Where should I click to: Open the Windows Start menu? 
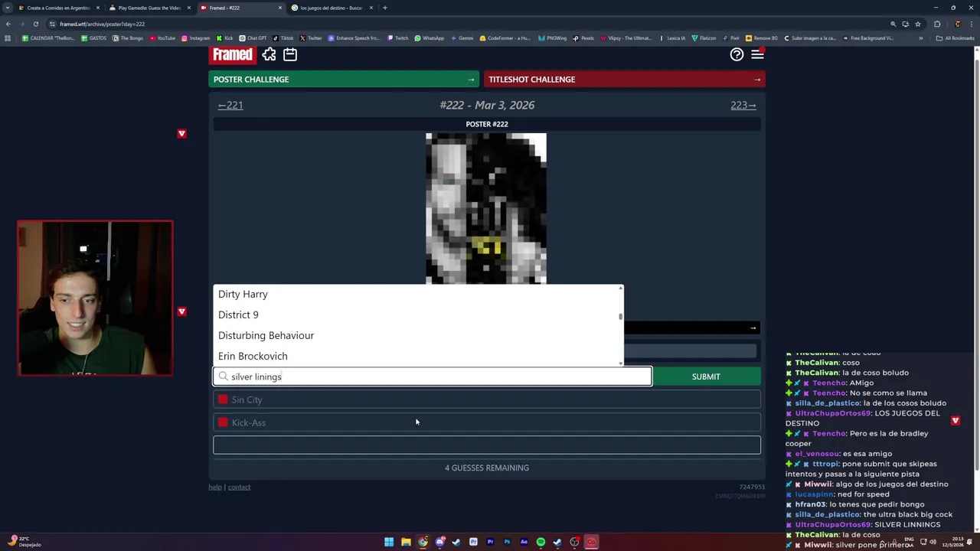tap(389, 542)
